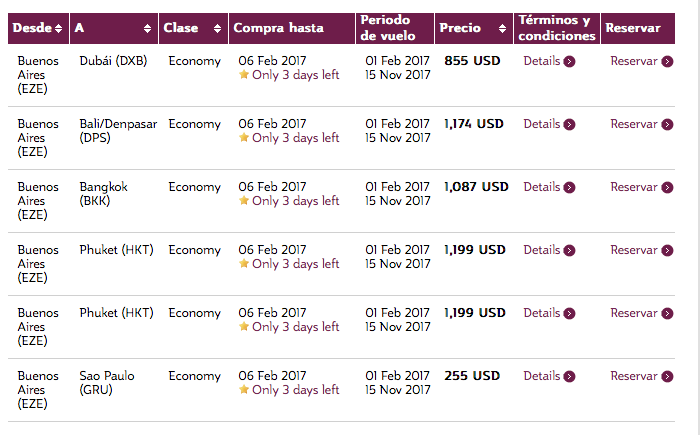The width and height of the screenshot is (700, 435).
Task: Click arrow icon beside Bangkok Reservar
Action: pos(667,188)
